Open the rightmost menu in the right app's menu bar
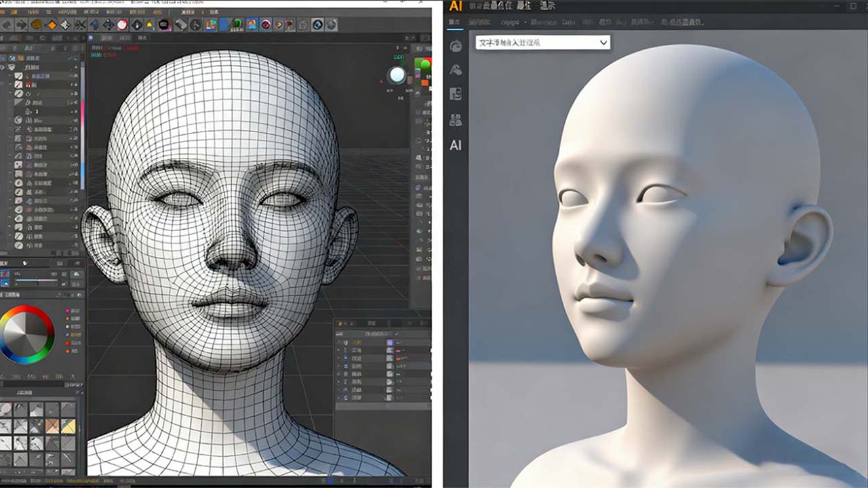This screenshot has height=488, width=868. click(x=547, y=7)
